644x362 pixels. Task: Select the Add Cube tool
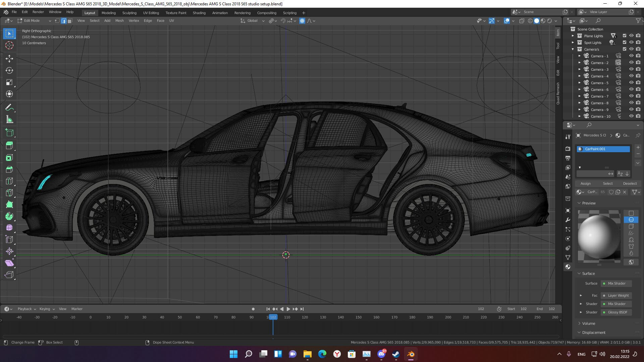pyautogui.click(x=9, y=133)
